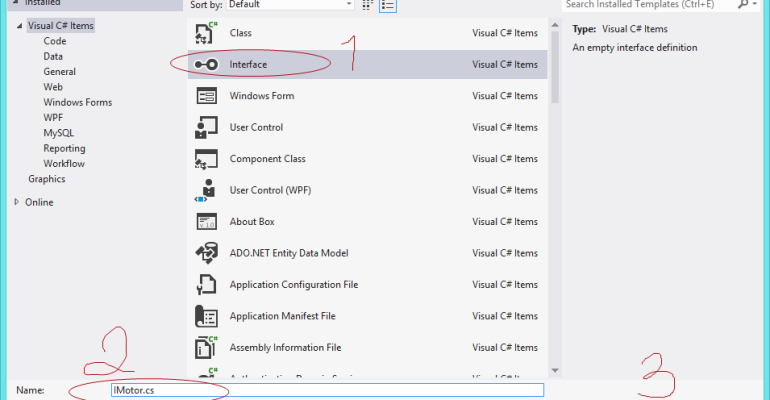Click "Visual C# Items" in Class row
This screenshot has width=770, height=400.
point(505,33)
